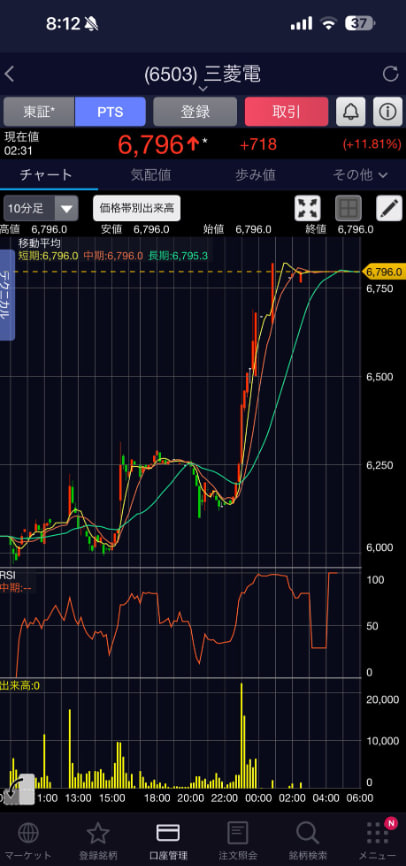Tap the rotate chart icon

18,788
